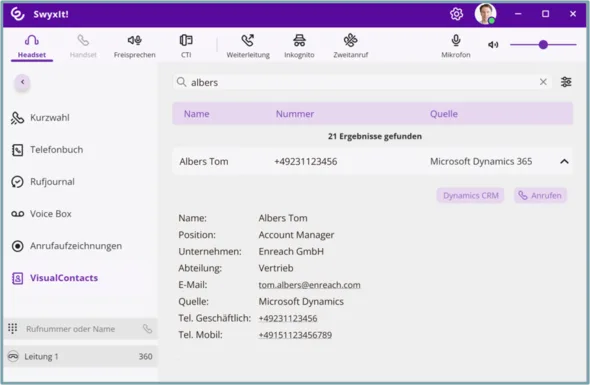The height and width of the screenshot is (385, 590).
Task: Click the Telefonbuch icon
Action: 17,150
